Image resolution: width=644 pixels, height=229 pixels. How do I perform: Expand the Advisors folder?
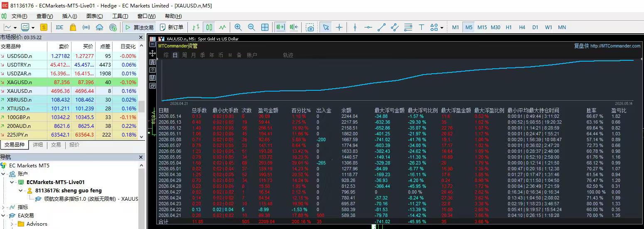[x=12, y=224]
